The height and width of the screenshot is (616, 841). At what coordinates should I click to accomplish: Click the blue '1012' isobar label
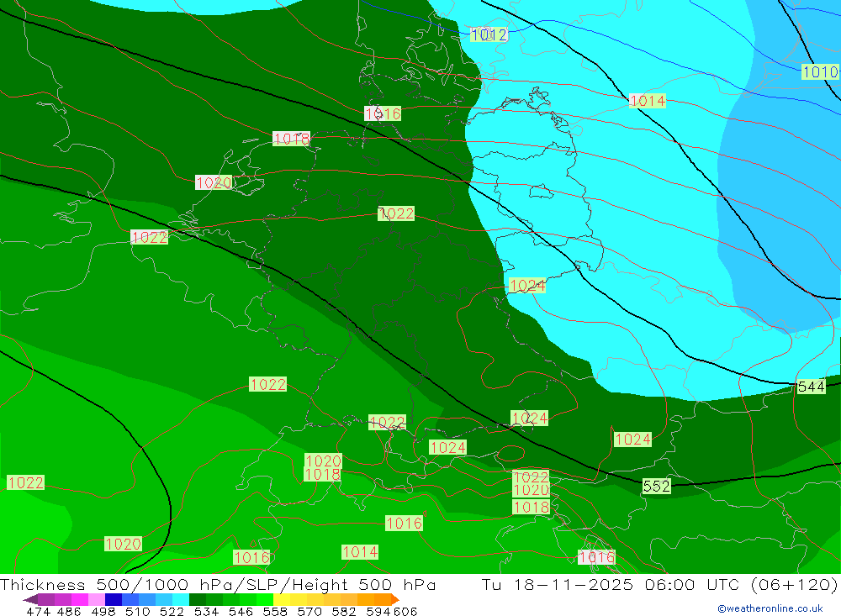(x=489, y=34)
